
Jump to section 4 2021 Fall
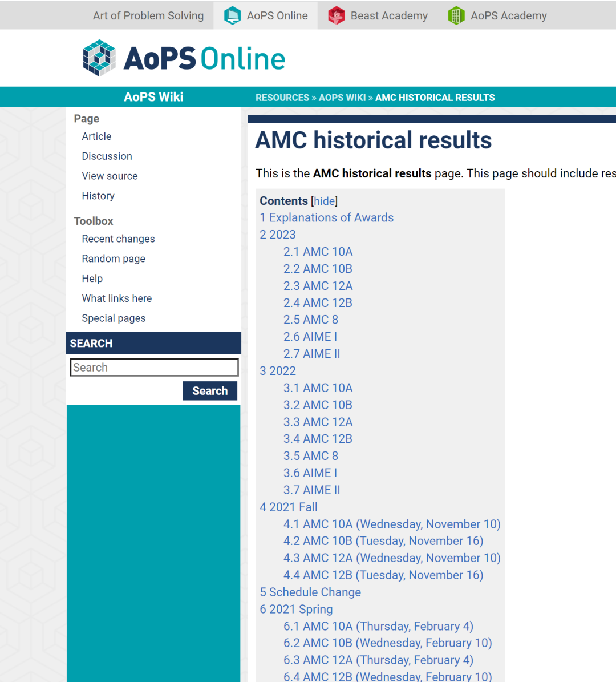pyautogui.click(x=288, y=507)
